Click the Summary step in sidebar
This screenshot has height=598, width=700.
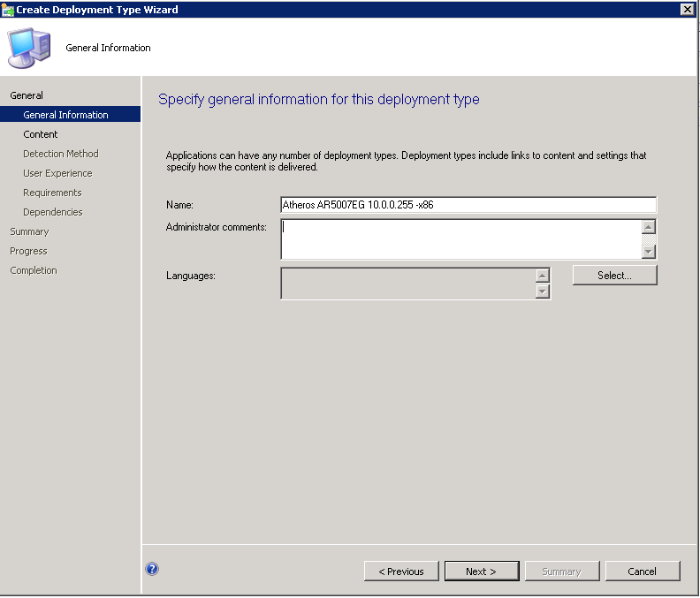tap(29, 231)
